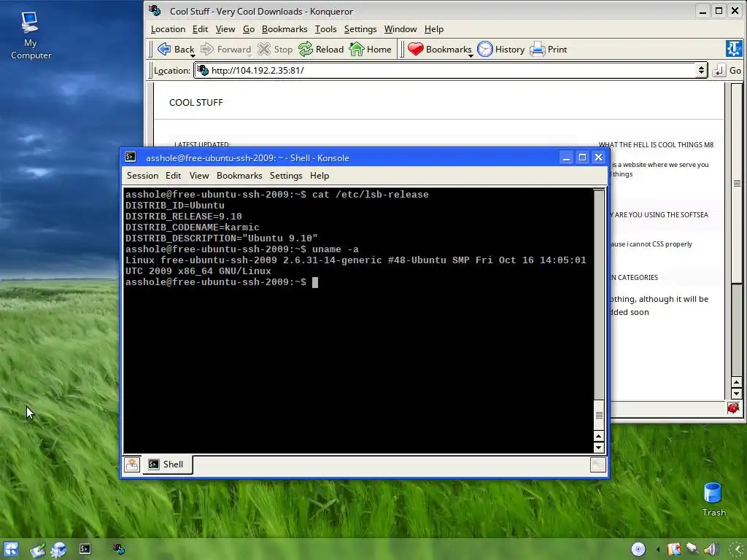Open the History clock icon
The width and height of the screenshot is (747, 560).
pos(485,49)
